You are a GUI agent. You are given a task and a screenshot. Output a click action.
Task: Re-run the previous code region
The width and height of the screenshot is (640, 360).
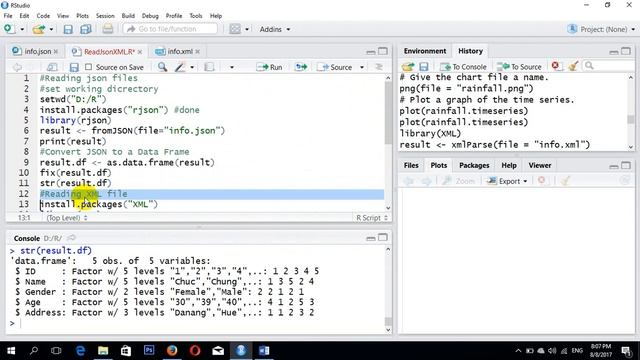[x=301, y=67]
